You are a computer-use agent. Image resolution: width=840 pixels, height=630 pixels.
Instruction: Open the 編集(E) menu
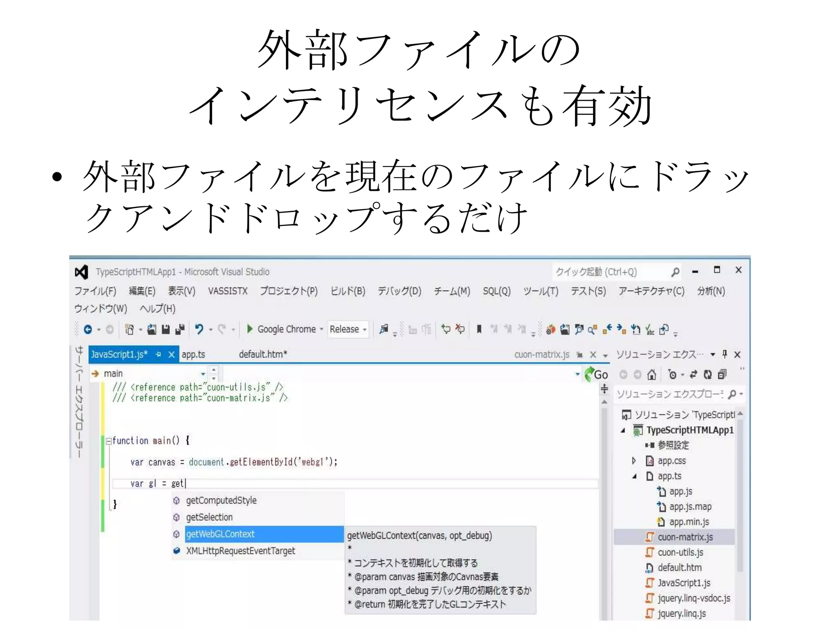tap(142, 291)
